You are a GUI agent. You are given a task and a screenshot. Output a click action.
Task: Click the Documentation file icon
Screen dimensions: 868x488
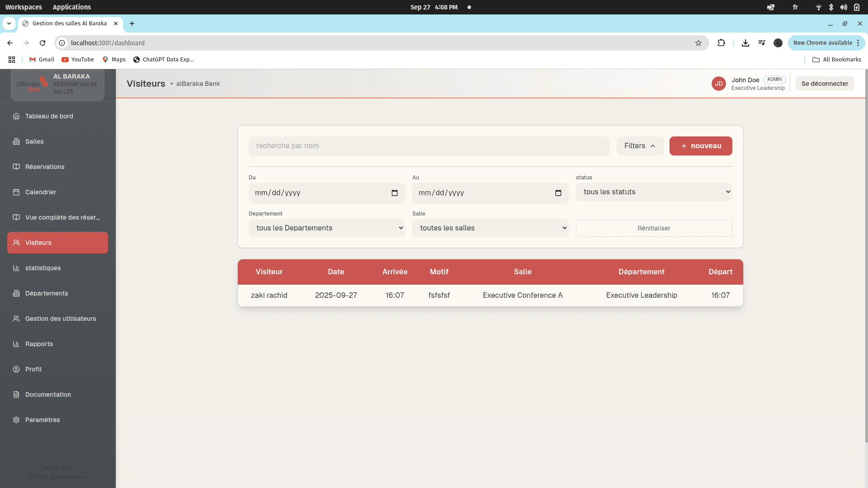(16, 394)
